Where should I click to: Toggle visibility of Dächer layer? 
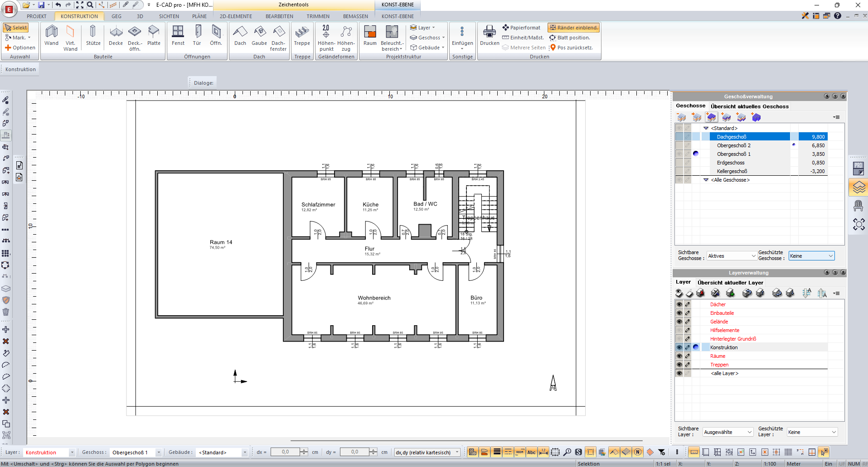679,304
